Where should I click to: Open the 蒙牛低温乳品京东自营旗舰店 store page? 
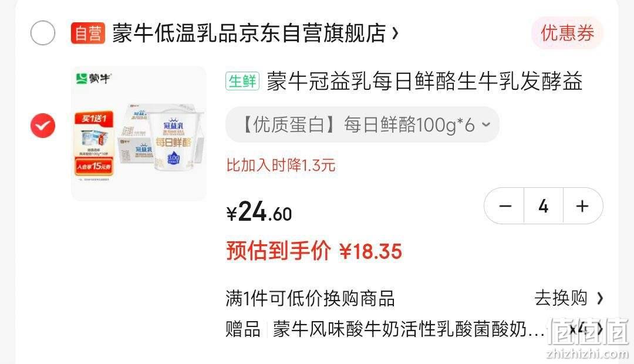[249, 33]
